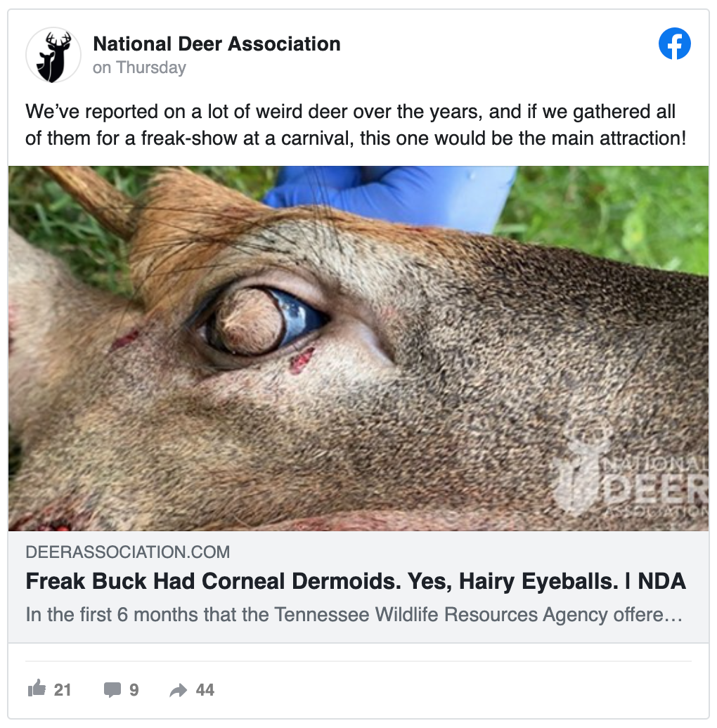Viewport: 717px width, 728px height.
Task: Open the Facebook logo icon
Action: coord(674,44)
